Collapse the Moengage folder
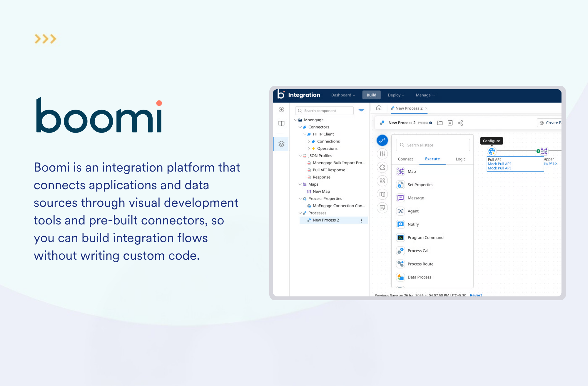588x386 pixels. pyautogui.click(x=296, y=120)
